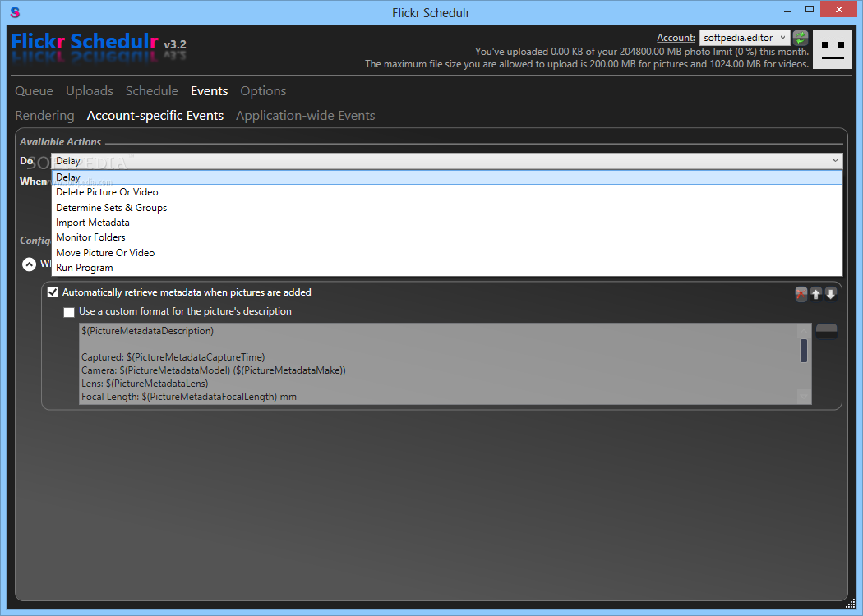Click the window resize grip corner
Image resolution: width=863 pixels, height=616 pixels.
(x=851, y=604)
